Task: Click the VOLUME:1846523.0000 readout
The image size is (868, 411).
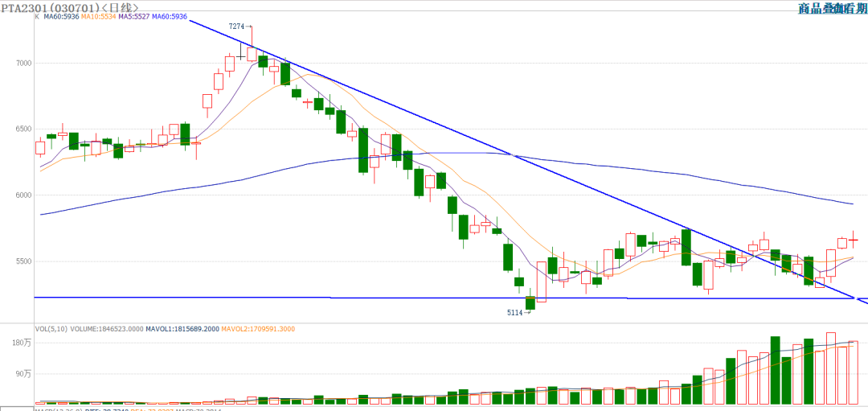Action: (106, 329)
